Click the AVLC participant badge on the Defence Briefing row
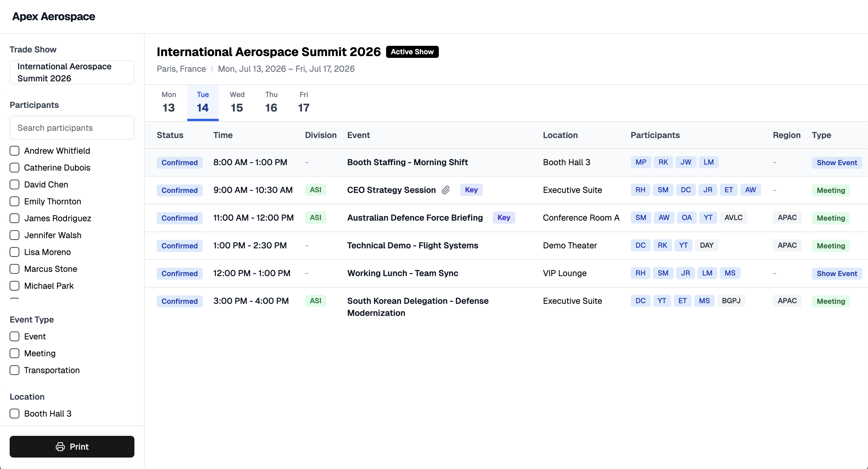 pos(734,217)
